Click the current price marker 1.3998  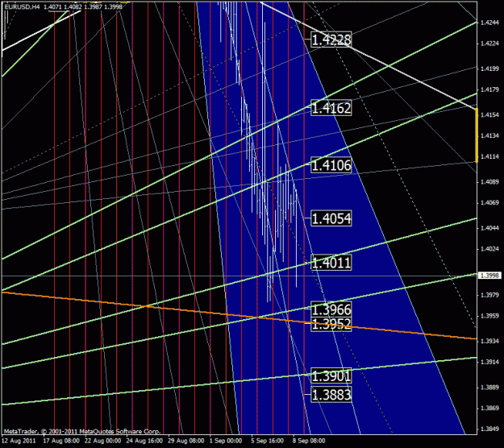click(x=489, y=276)
